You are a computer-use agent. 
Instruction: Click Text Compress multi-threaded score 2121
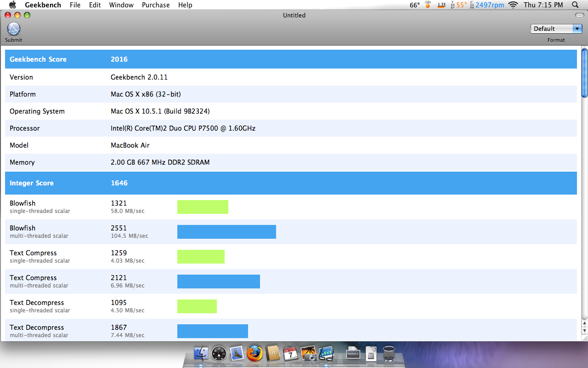(119, 278)
